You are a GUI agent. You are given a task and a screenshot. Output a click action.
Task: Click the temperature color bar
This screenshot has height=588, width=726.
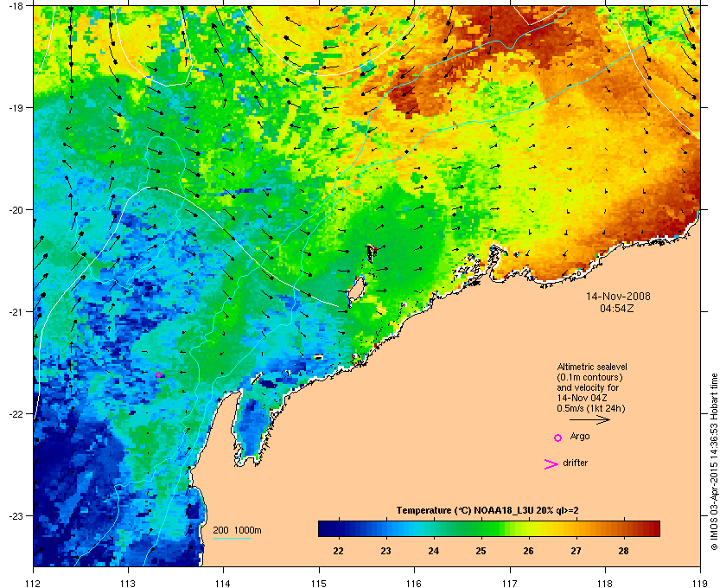click(x=489, y=528)
